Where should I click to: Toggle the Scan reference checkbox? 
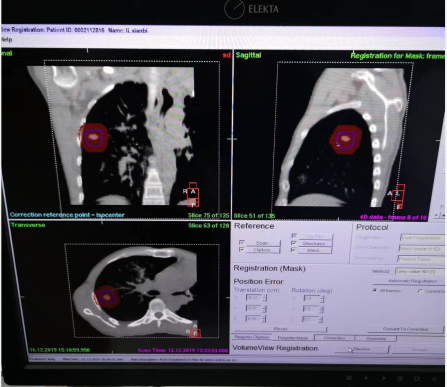(242, 242)
